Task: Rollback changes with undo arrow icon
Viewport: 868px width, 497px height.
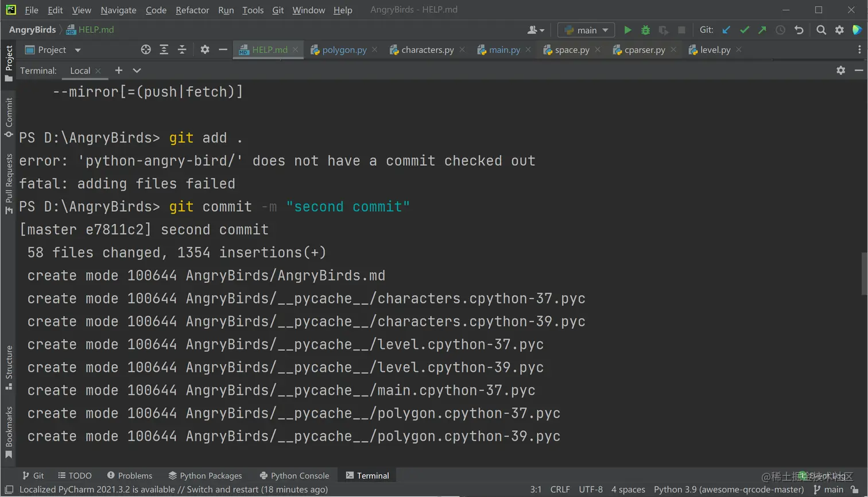Action: (799, 30)
